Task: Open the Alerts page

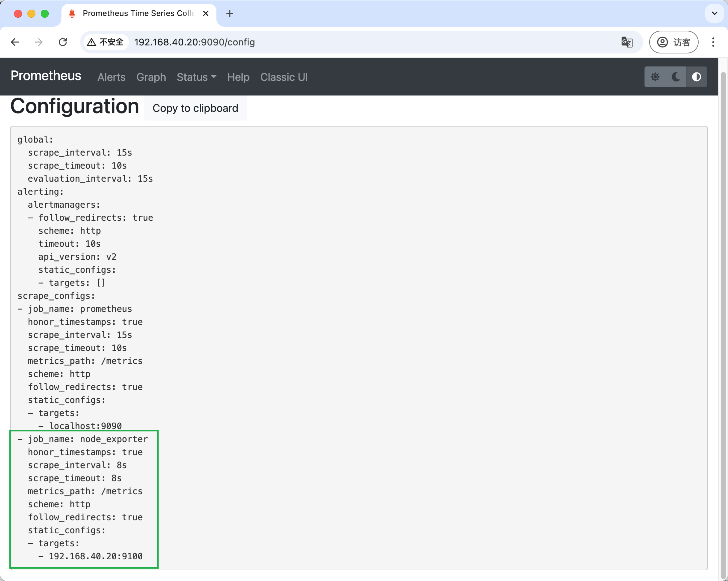Action: (112, 77)
